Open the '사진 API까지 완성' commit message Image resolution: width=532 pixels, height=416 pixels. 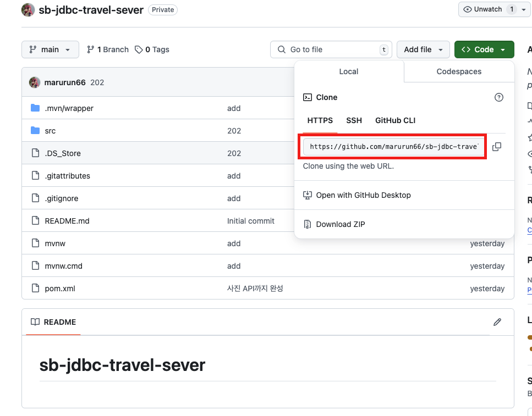[255, 289]
